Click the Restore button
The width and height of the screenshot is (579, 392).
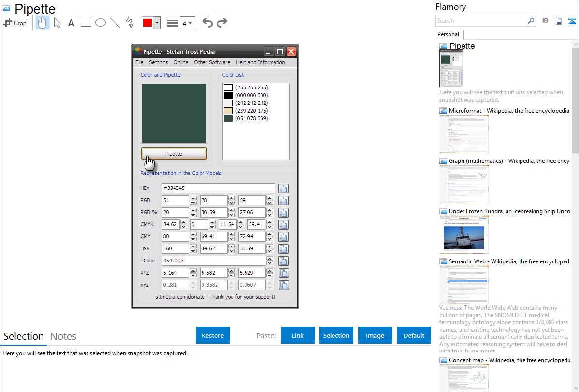213,335
